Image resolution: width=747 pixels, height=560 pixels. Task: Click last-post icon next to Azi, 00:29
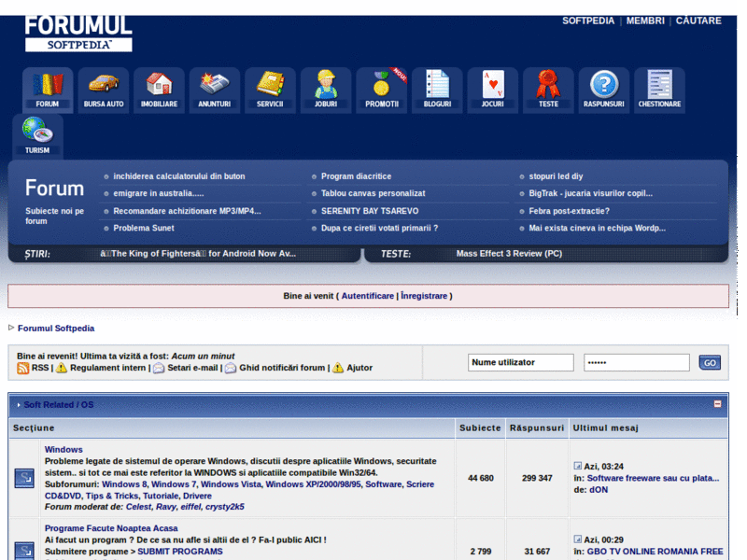click(578, 539)
